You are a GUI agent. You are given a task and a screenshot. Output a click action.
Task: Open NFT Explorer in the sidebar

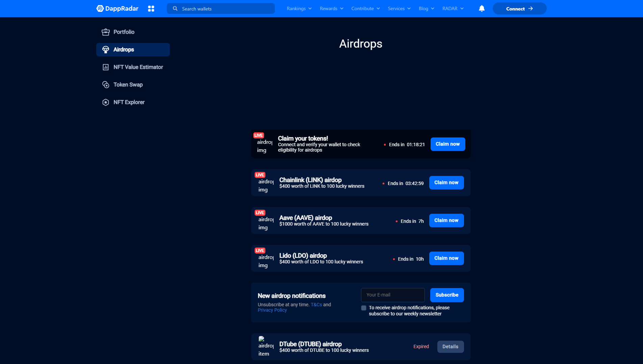tap(133, 102)
